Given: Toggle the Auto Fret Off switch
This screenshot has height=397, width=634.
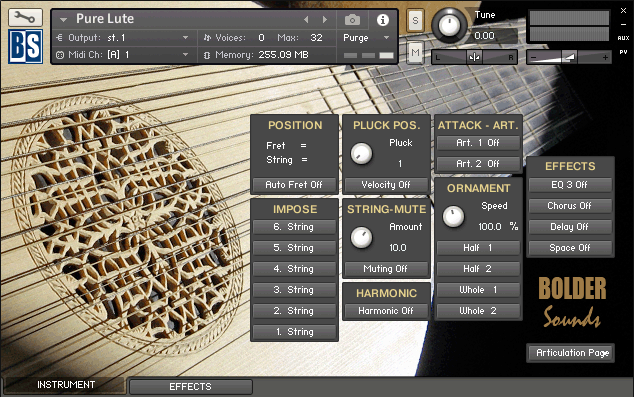Looking at the screenshot, I should (294, 185).
